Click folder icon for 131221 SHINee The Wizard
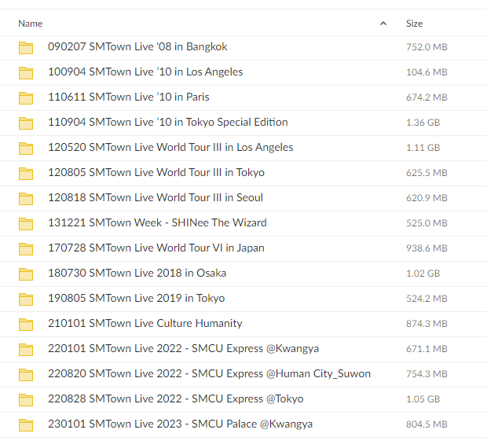The width and height of the screenshot is (487, 448). pos(26,224)
